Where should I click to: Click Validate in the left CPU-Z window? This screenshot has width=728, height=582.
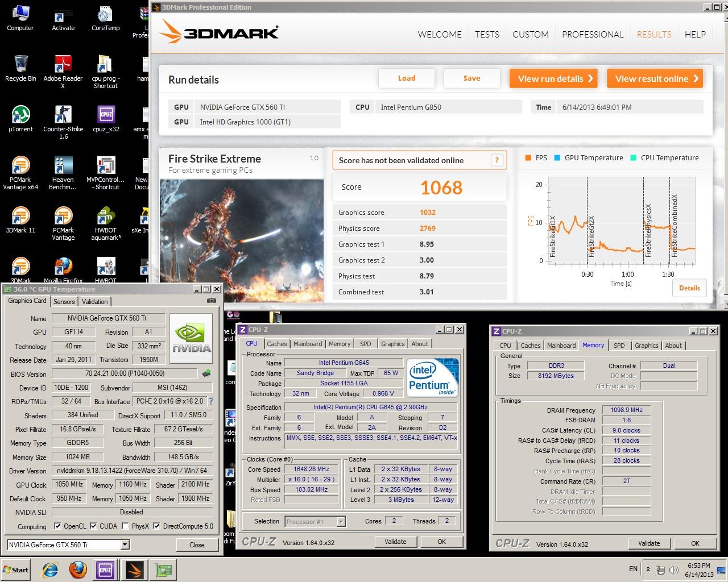pyautogui.click(x=395, y=542)
